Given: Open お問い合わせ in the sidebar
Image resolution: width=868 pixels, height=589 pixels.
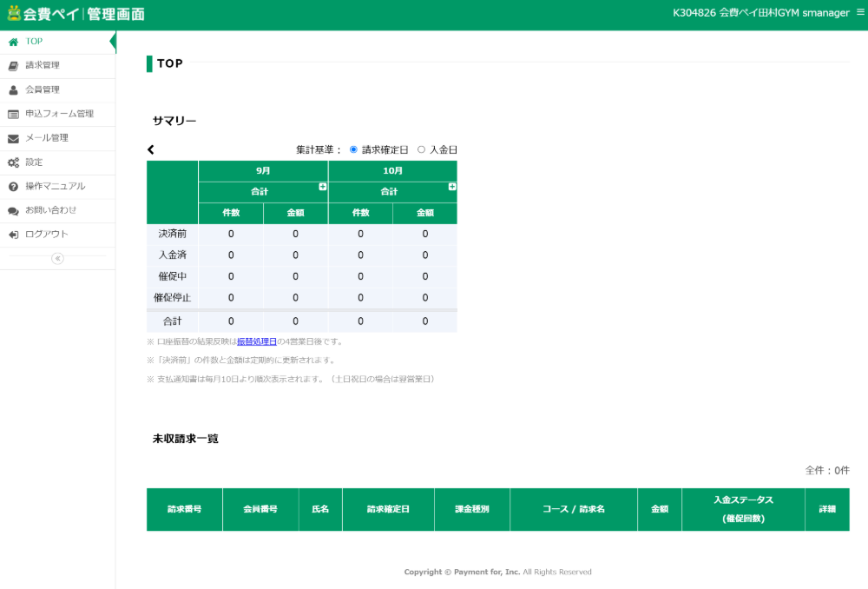Looking at the screenshot, I should (x=57, y=211).
